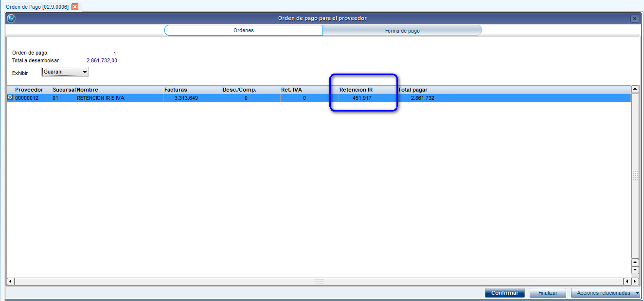Switch to the Ordenes tab
This screenshot has width=644, height=301.
tap(244, 30)
